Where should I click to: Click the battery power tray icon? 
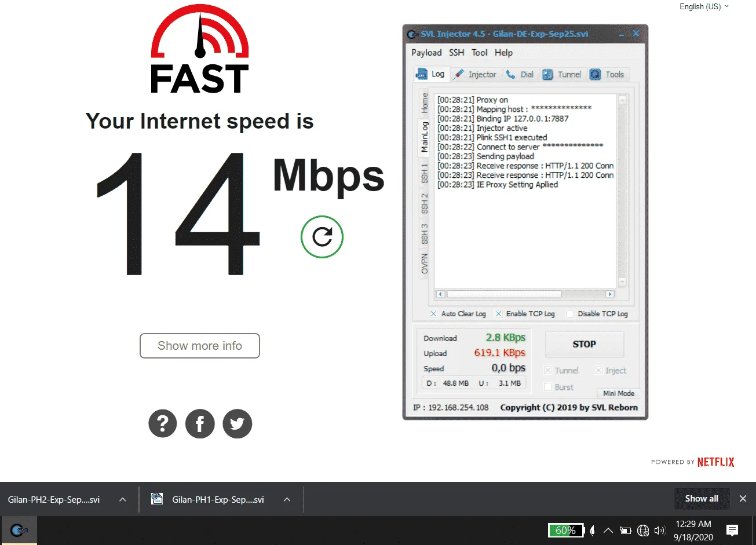tap(626, 531)
